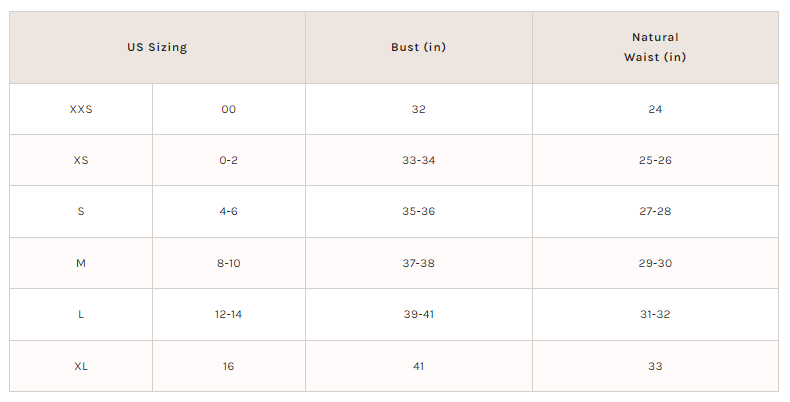Click the 8-10 numeric size cell
The width and height of the screenshot is (790, 402).
(x=229, y=263)
